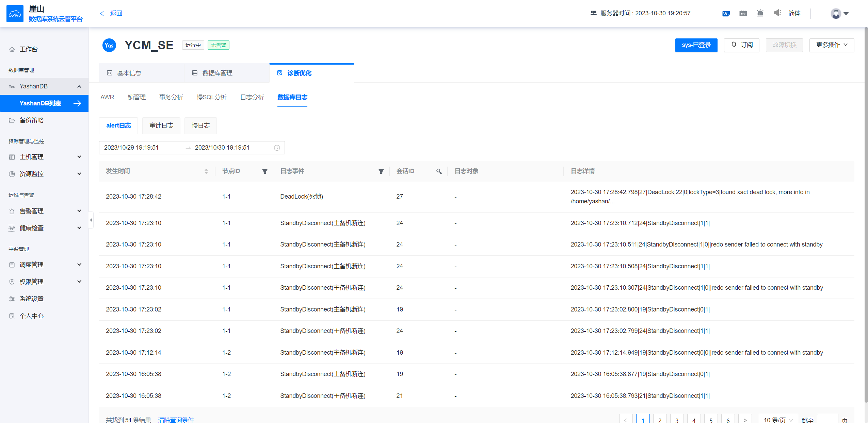Image resolution: width=868 pixels, height=423 pixels.
Task: Search by 会话ID using magnifier icon
Action: (439, 171)
